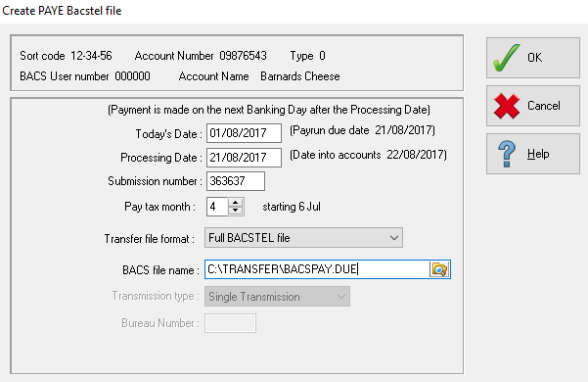Click the Create PAYE Bacstel file title

click(62, 11)
